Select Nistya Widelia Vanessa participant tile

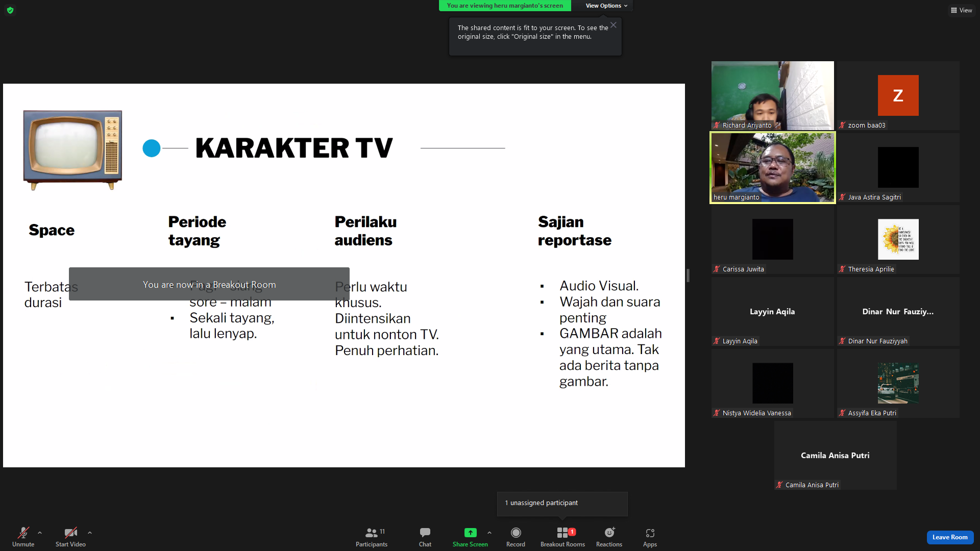pos(773,383)
